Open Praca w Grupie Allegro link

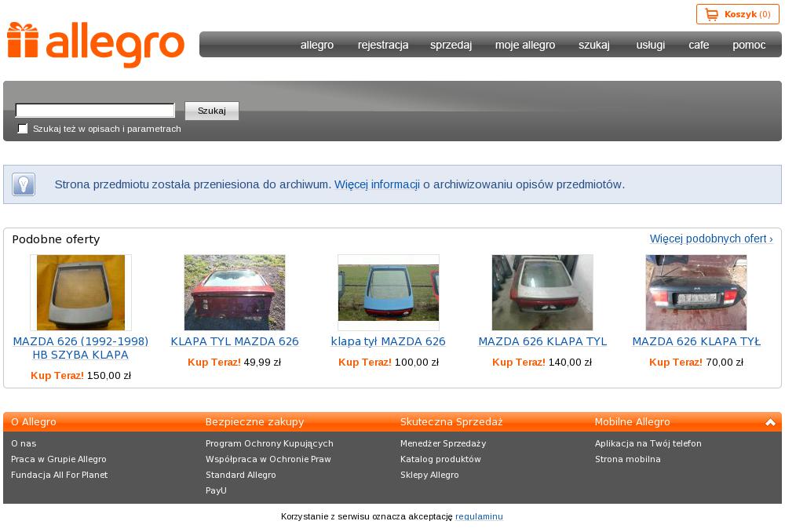(x=59, y=460)
